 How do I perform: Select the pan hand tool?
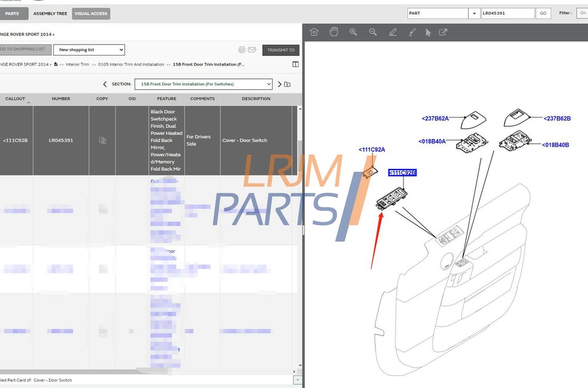tap(334, 32)
